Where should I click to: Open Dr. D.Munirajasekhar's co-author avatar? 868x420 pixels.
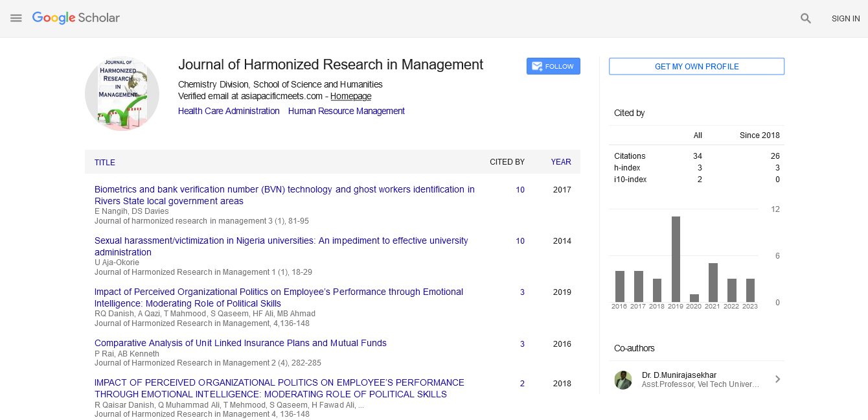tap(623, 380)
